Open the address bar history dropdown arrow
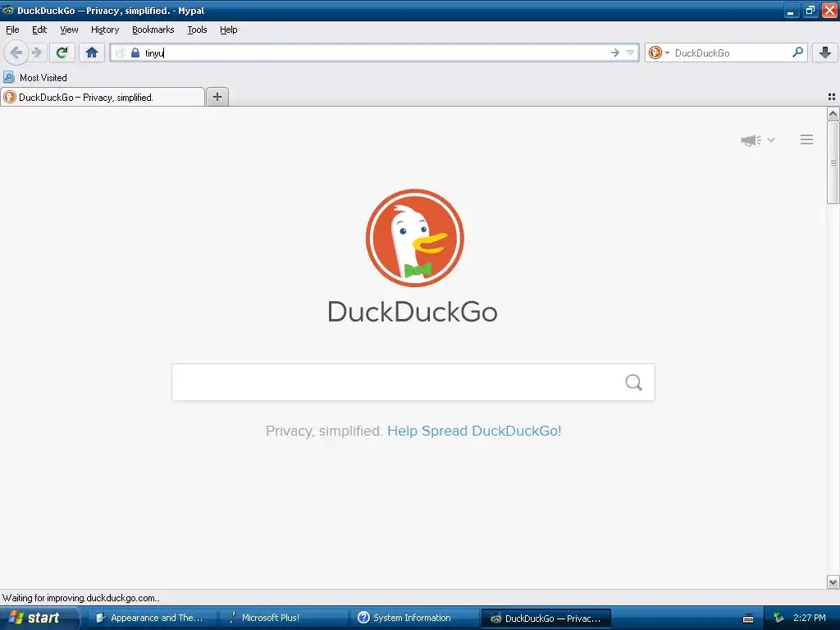This screenshot has width=840, height=630. (631, 52)
